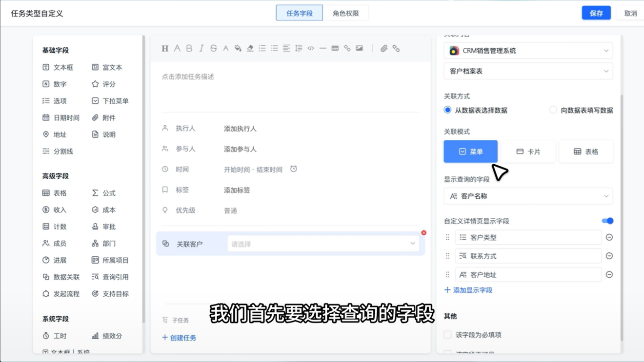The width and height of the screenshot is (644, 362).
Task: Toggle 自定义详情页显示字段 switch
Action: point(607,221)
